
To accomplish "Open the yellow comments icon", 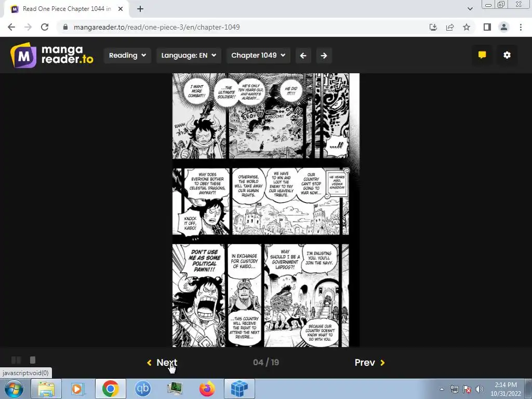I will click(x=482, y=55).
